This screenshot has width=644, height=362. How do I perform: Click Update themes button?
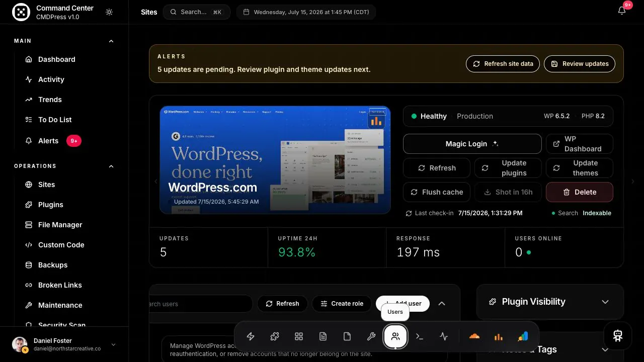click(580, 168)
